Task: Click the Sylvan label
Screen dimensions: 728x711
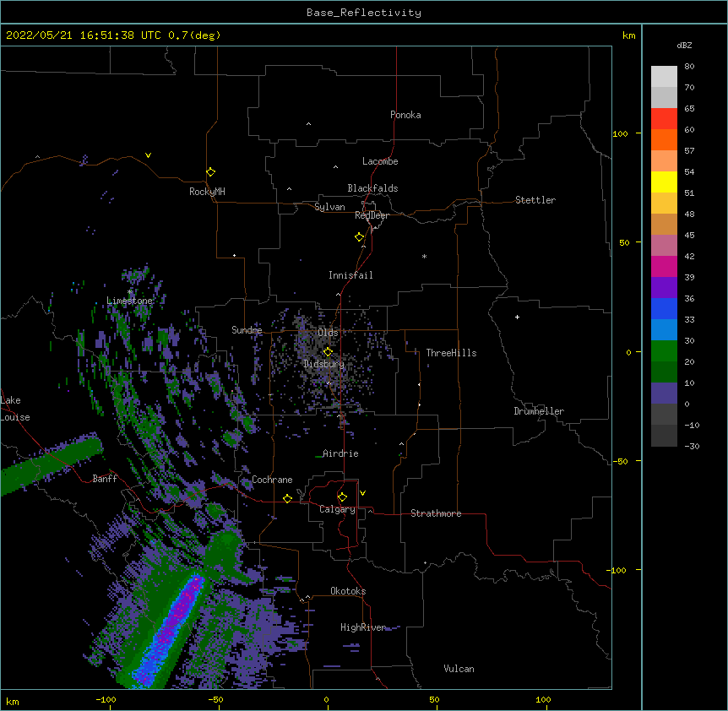Action: pos(329,207)
